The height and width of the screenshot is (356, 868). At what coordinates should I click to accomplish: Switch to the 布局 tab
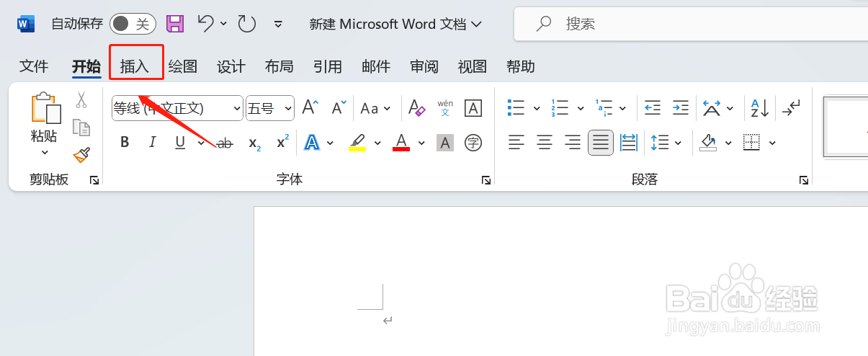279,67
